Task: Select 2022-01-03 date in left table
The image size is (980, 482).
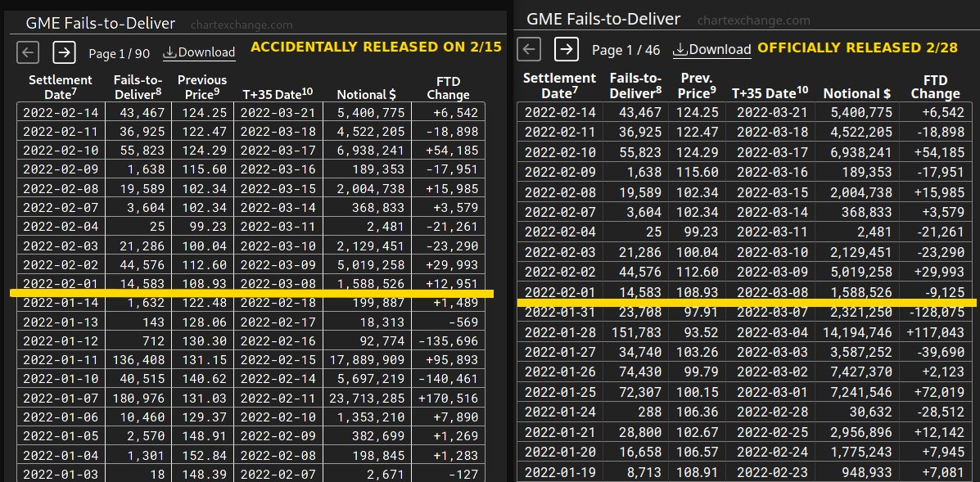Action: (61, 473)
